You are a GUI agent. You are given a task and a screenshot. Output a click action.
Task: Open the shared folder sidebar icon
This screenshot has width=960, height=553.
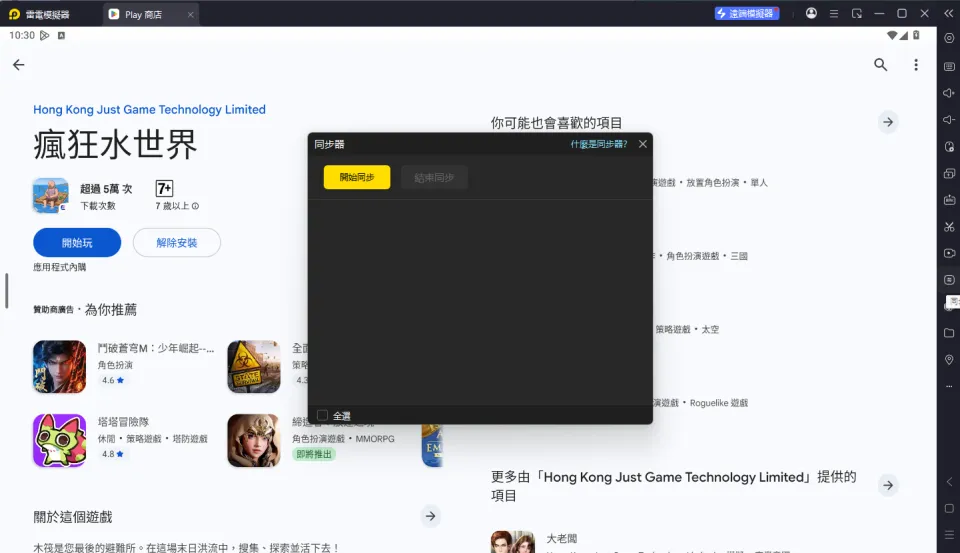coord(949,333)
